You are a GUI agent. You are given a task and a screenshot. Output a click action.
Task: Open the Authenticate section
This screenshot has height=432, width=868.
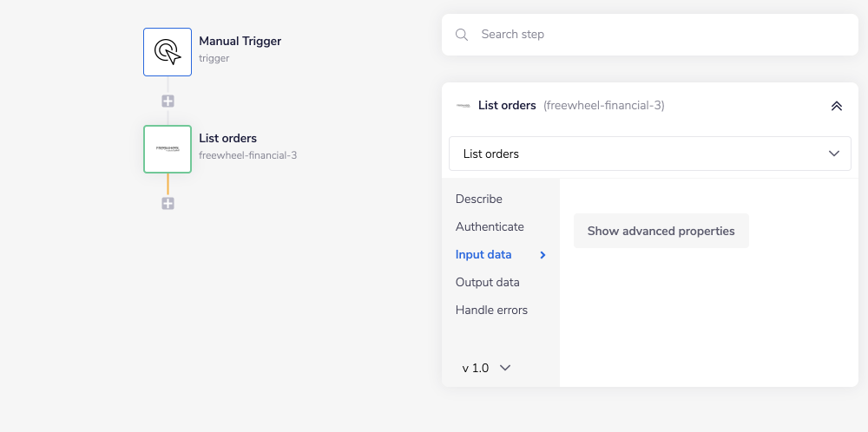coord(490,226)
